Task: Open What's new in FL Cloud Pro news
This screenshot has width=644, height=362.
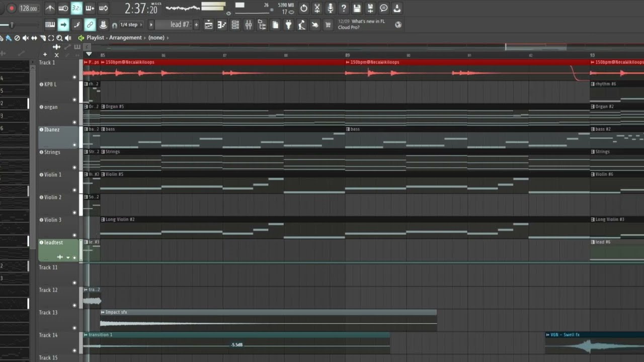Action: (x=361, y=25)
